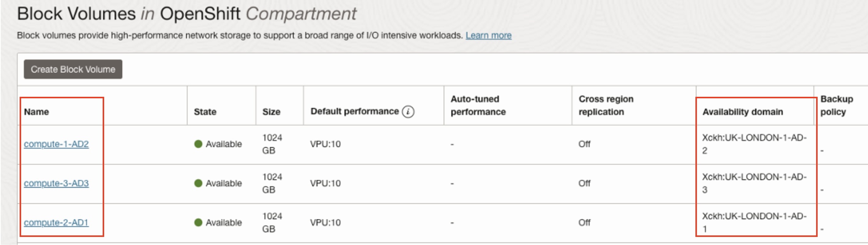Image resolution: width=868 pixels, height=245 pixels.
Task: Click the 1024 GB size for compute-2-AD1
Action: tap(272, 222)
